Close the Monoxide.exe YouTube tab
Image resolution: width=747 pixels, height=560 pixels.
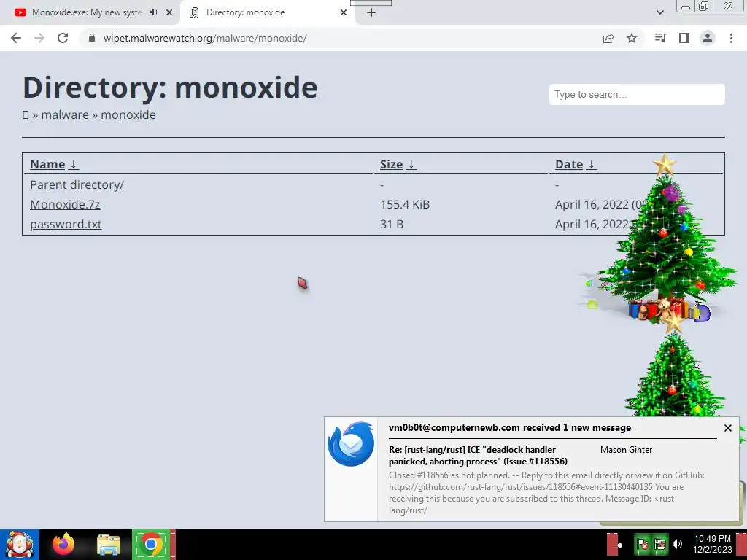[169, 12]
